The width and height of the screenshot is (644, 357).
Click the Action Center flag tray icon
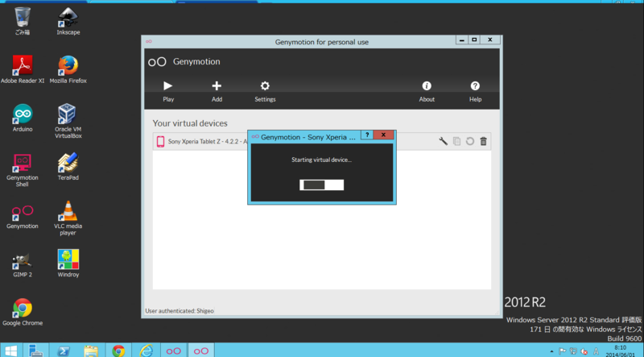(x=562, y=351)
